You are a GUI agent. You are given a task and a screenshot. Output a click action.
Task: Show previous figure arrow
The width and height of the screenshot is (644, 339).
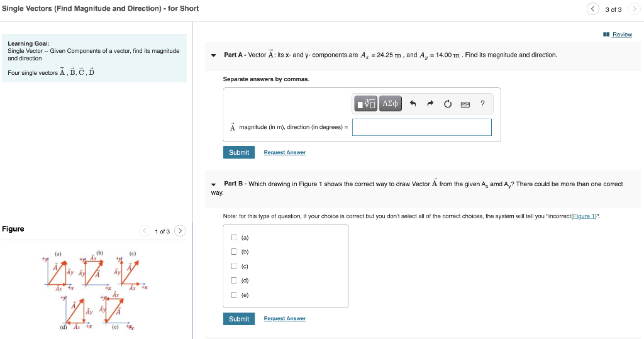[x=145, y=231]
